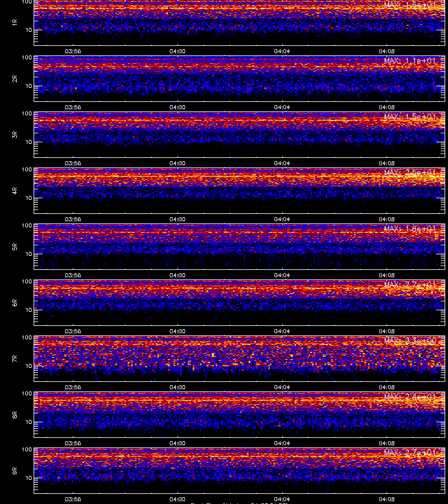The image size is (448, 504).
Task: Select the MAX: 2.7e+01 text in 6R
Action: 410,284
